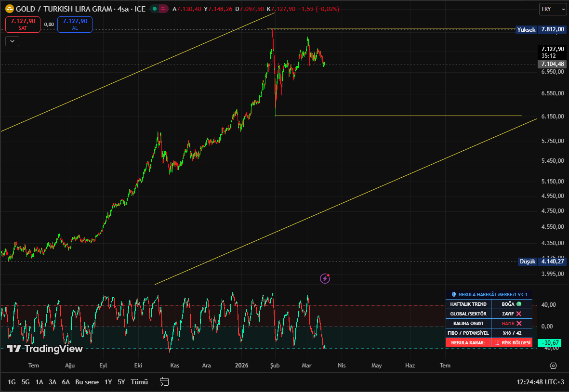The image size is (569, 392).
Task: Click the Yüksek 7.812,00 price label
Action: point(541,29)
